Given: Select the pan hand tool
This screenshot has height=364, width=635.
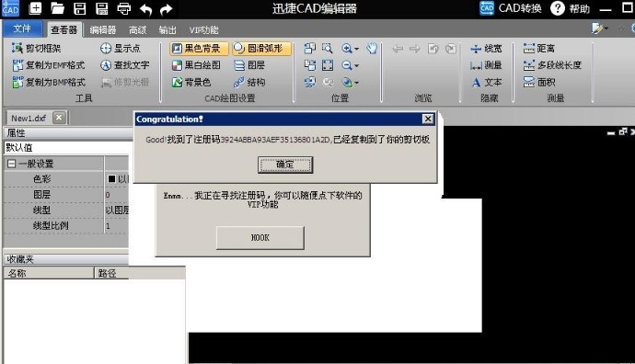Looking at the screenshot, I should point(372,49).
